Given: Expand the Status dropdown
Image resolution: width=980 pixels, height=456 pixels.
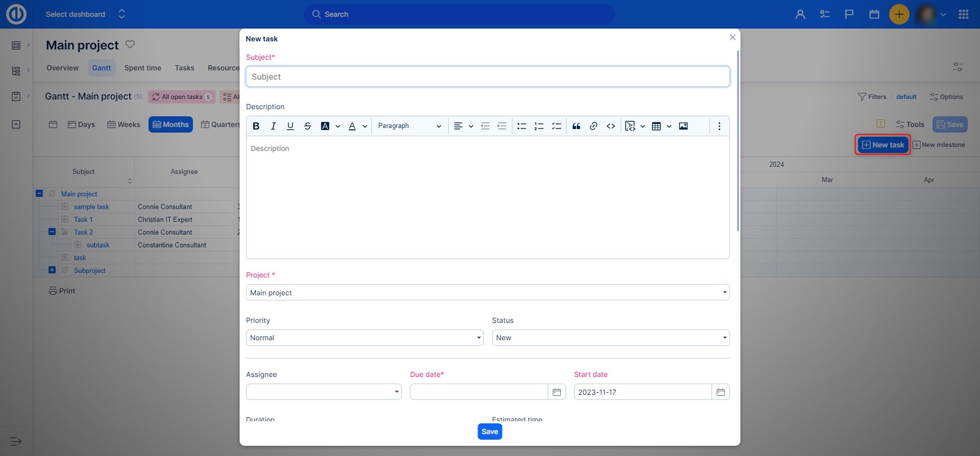Looking at the screenshot, I should [x=610, y=338].
